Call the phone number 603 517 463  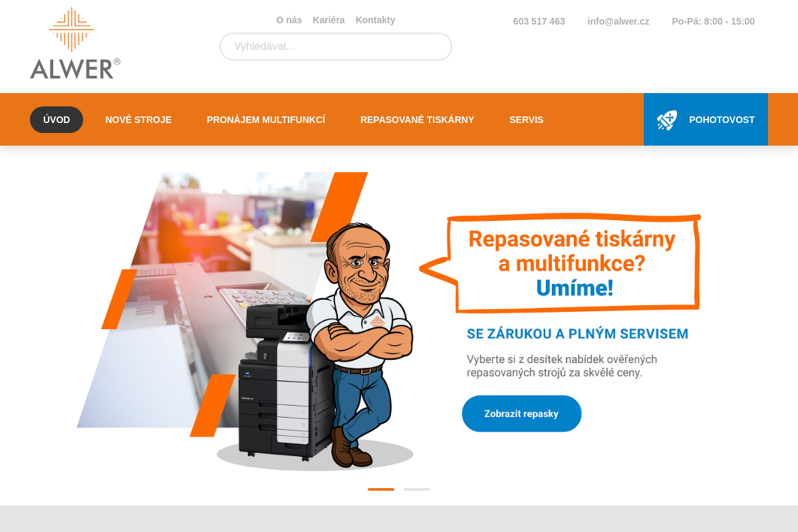539,21
